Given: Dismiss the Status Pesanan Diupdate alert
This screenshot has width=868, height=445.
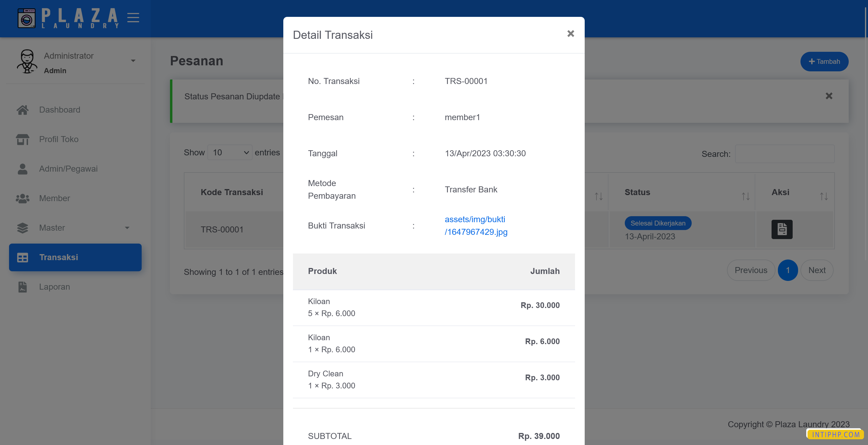Looking at the screenshot, I should [829, 96].
